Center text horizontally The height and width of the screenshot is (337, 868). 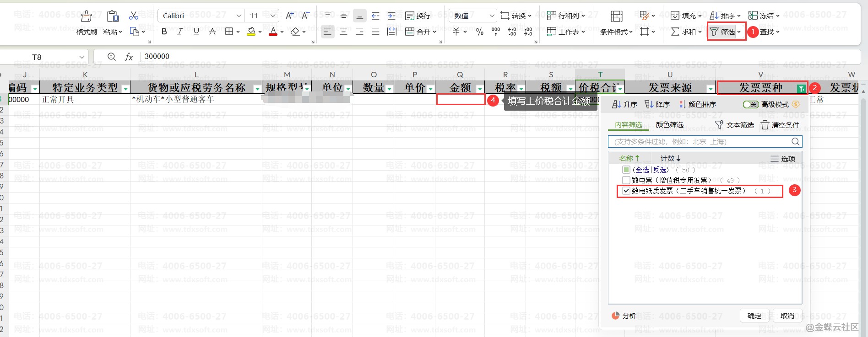pos(344,32)
